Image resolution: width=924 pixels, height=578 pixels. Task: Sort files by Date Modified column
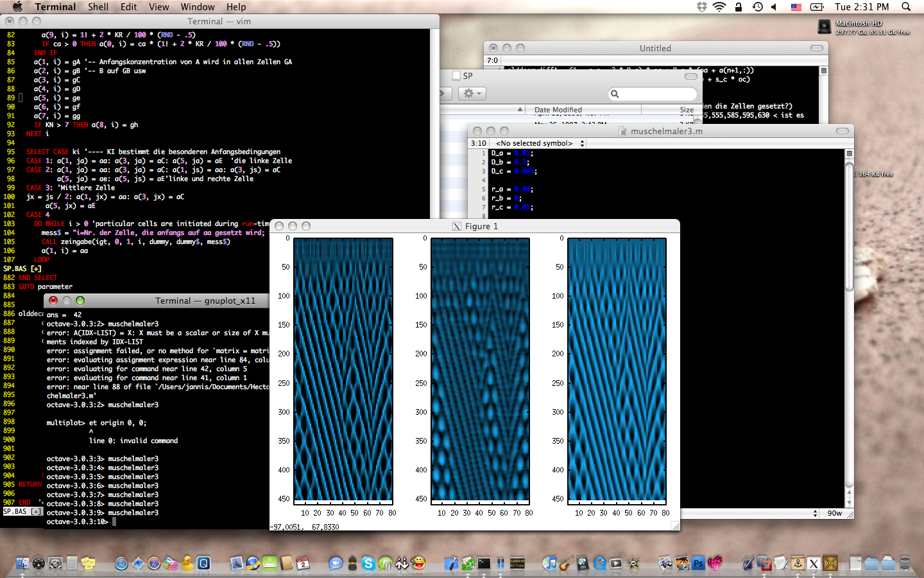(558, 110)
